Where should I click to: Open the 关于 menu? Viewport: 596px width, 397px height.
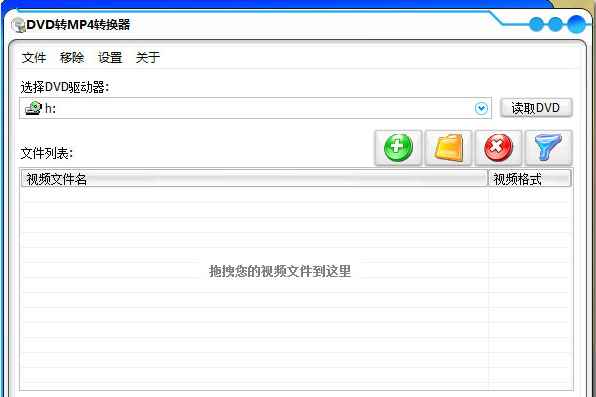click(148, 58)
